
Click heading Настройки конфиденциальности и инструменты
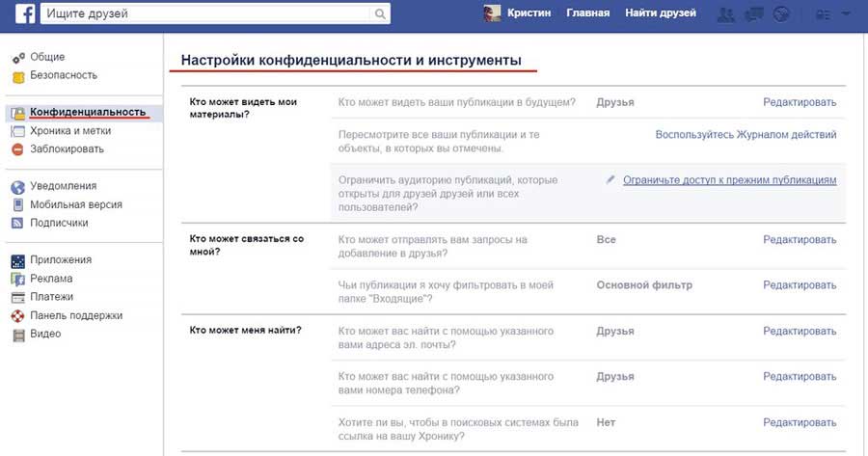click(351, 61)
